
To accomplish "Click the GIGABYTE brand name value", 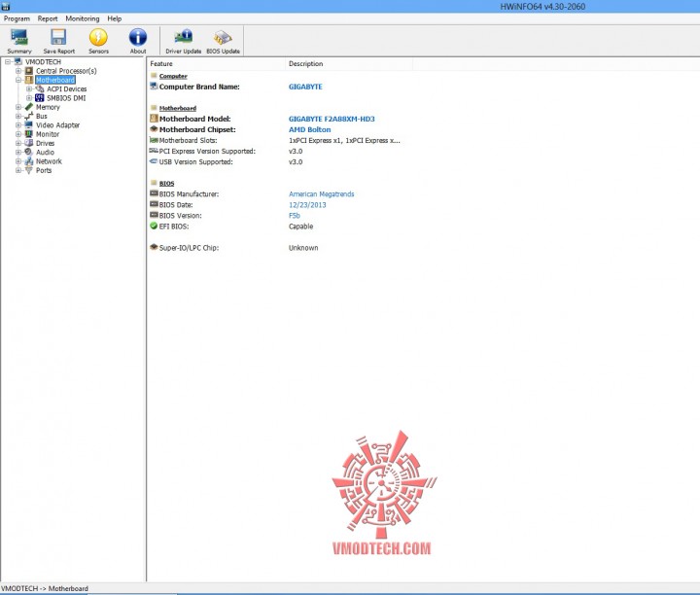I will click(x=305, y=87).
